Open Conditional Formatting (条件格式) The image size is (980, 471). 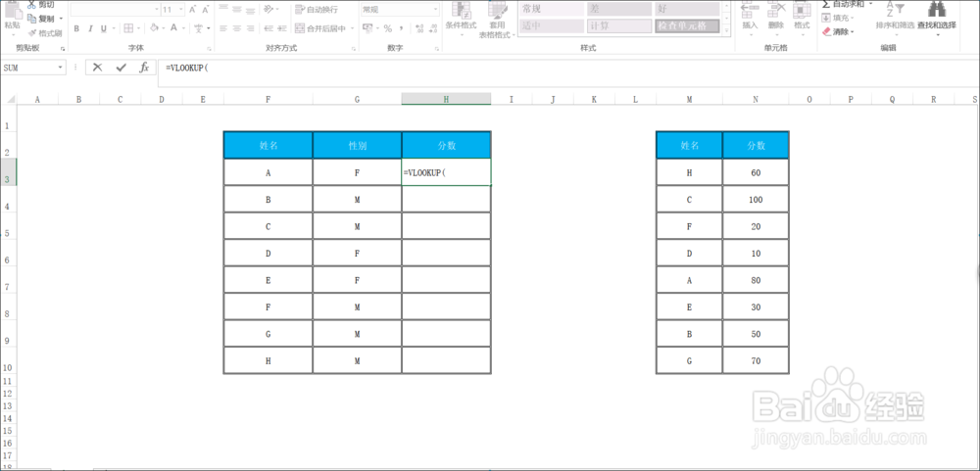pos(462,19)
